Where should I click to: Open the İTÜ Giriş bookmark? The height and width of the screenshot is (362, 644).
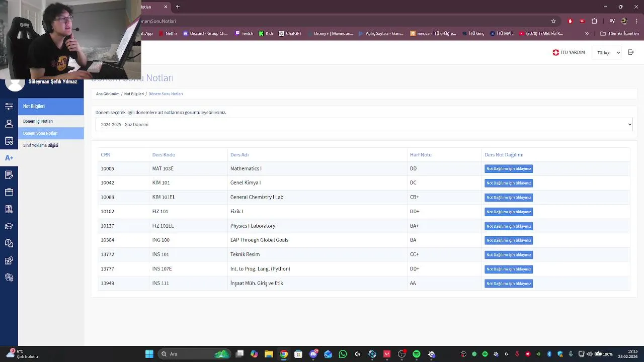tap(473, 34)
